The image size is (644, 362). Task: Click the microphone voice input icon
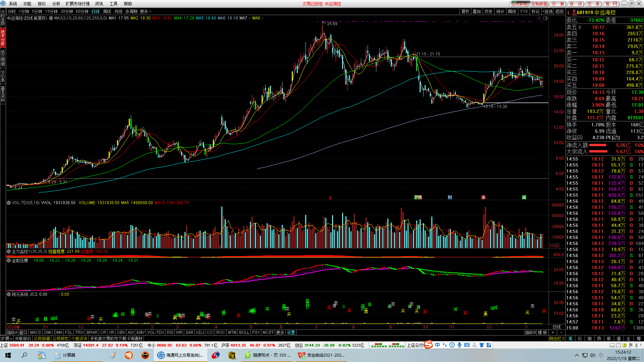459,345
